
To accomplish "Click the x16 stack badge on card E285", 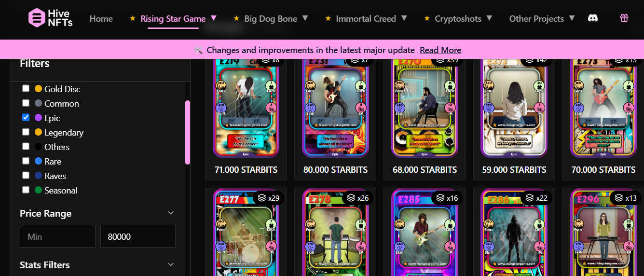I will pyautogui.click(x=447, y=198).
